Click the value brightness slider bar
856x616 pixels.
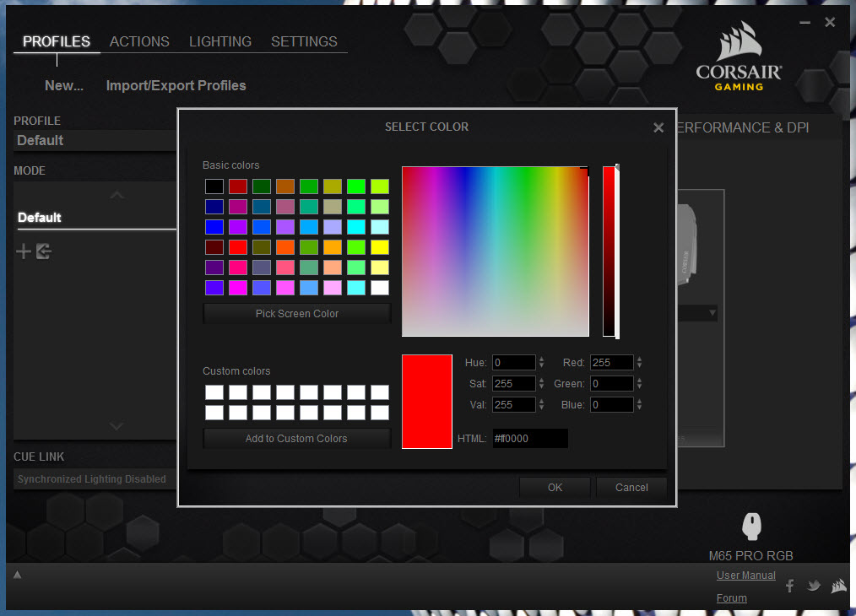pos(609,251)
